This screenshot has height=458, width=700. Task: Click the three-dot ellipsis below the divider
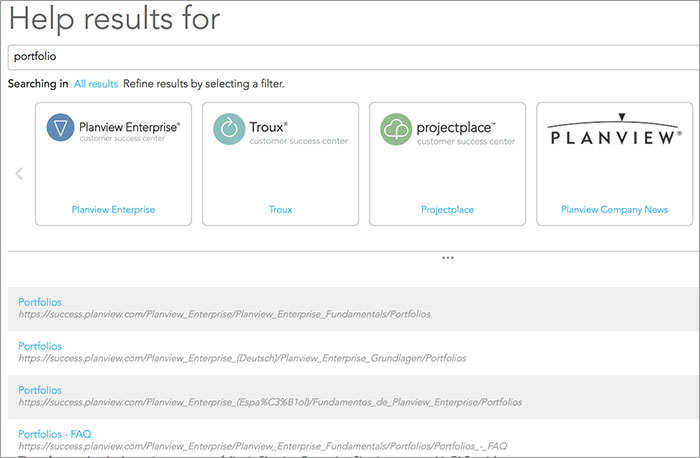tap(448, 258)
